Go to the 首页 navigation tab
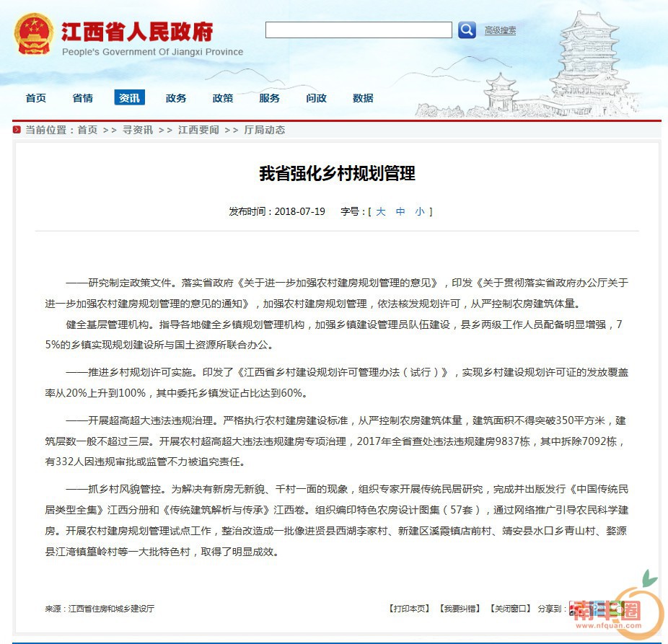 [x=35, y=98]
